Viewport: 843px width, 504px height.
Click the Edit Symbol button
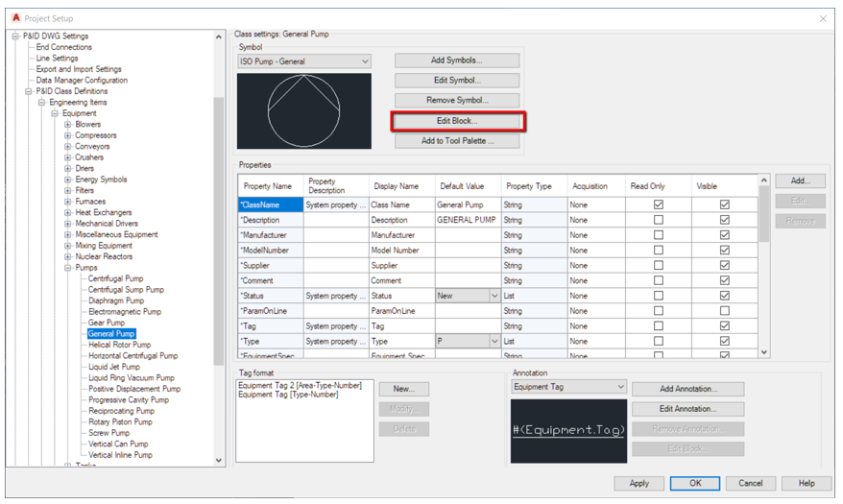pos(457,80)
